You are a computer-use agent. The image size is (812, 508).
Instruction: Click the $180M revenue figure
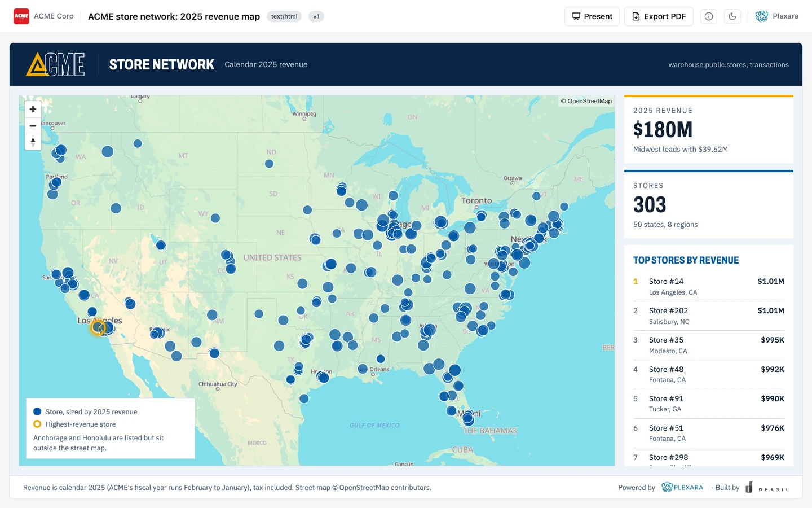tap(663, 130)
